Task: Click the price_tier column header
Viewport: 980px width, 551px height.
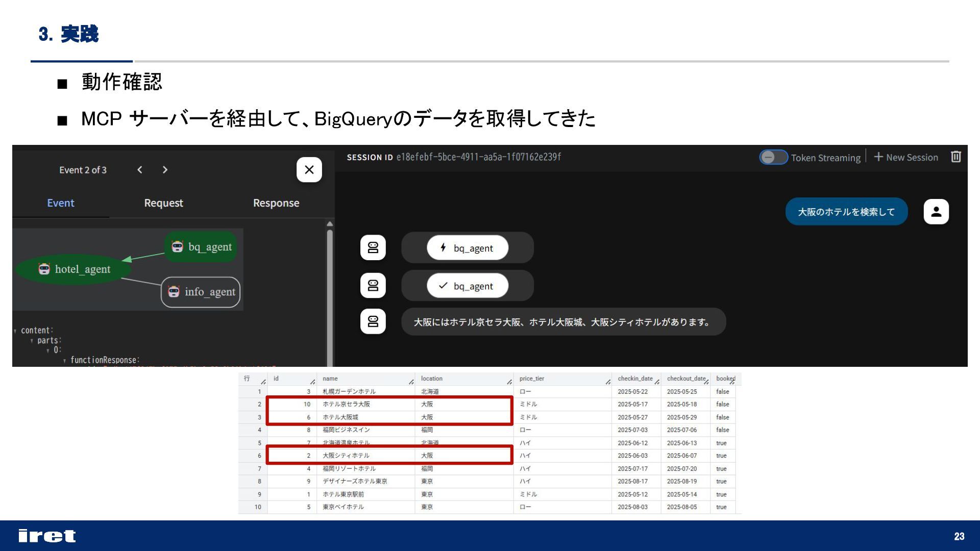Action: (x=532, y=379)
